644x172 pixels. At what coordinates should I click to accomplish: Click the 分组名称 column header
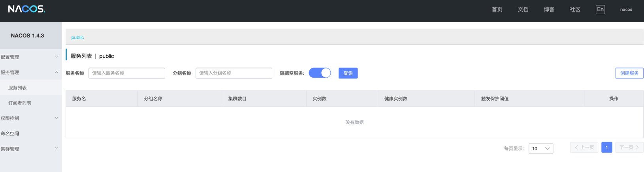(x=180, y=99)
